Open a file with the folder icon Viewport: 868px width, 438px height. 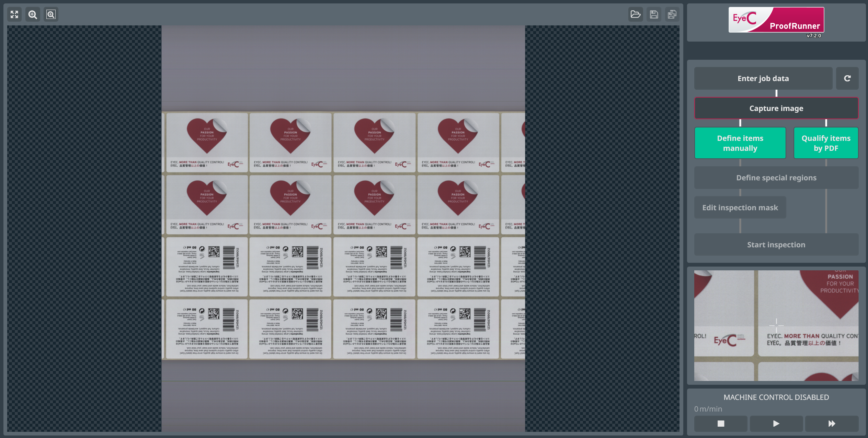636,14
